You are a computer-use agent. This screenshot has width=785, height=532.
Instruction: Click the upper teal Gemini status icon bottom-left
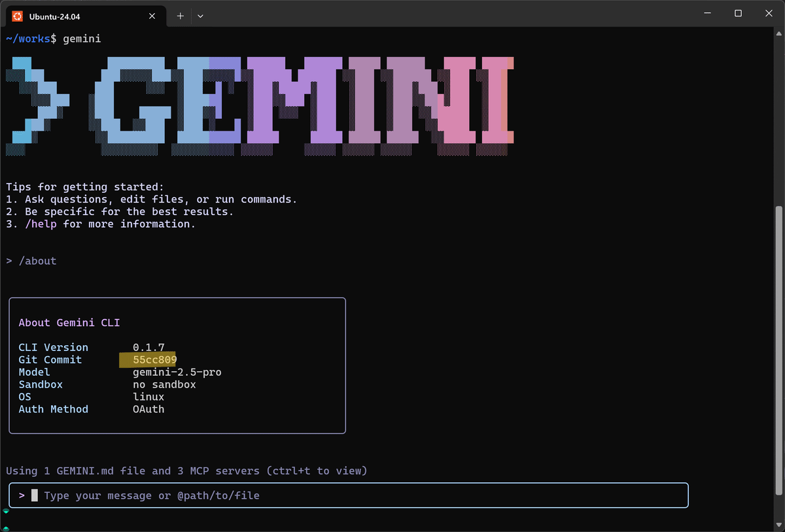click(6, 512)
